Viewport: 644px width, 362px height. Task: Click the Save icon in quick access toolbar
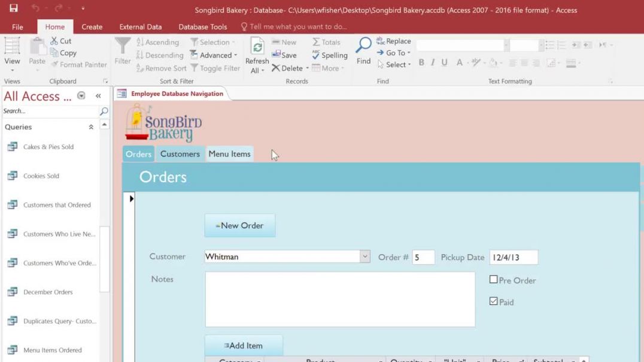click(14, 8)
